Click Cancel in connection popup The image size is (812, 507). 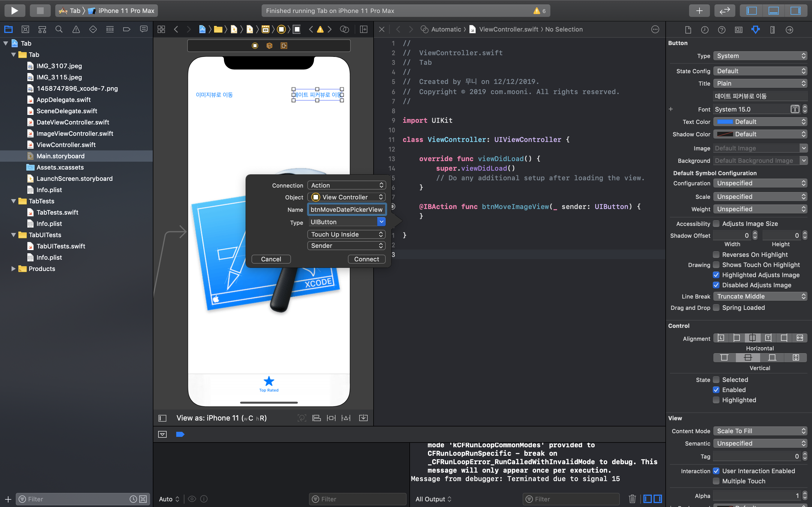271,259
